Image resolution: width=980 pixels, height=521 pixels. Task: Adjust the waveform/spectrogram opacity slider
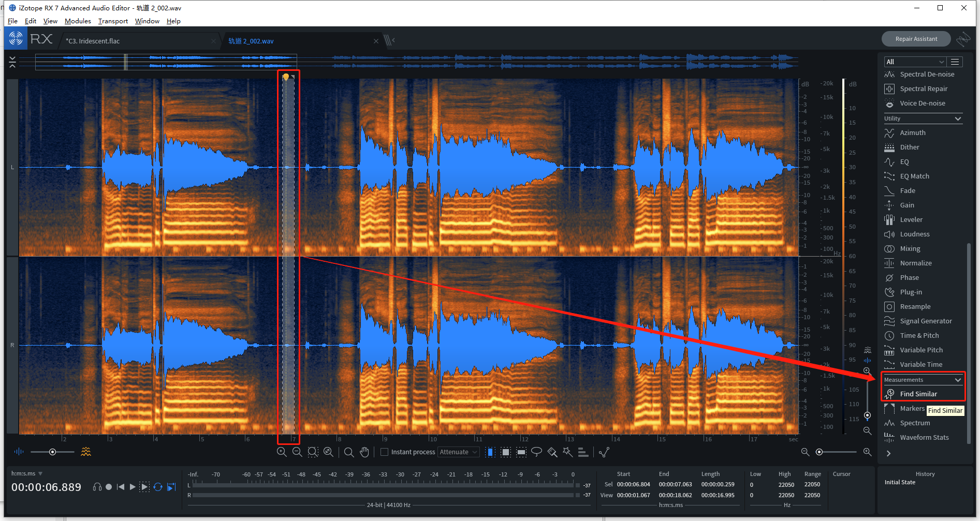[52, 452]
